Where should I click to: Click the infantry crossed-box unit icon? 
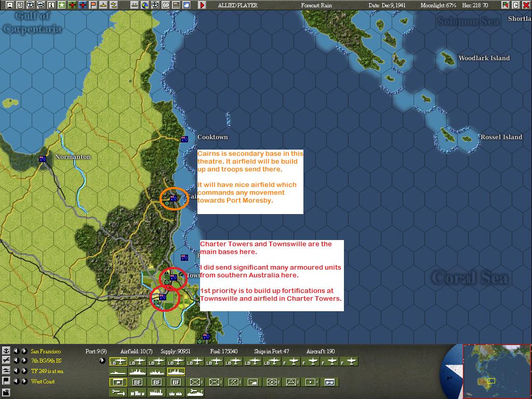pyautogui.click(x=194, y=382)
